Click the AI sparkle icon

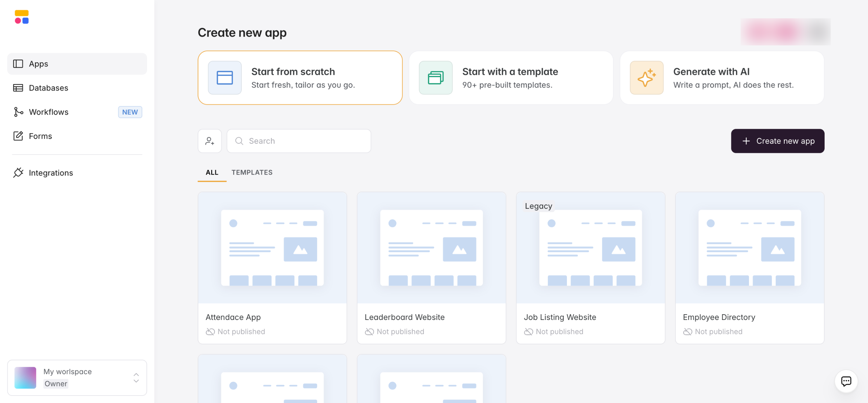pos(646,78)
